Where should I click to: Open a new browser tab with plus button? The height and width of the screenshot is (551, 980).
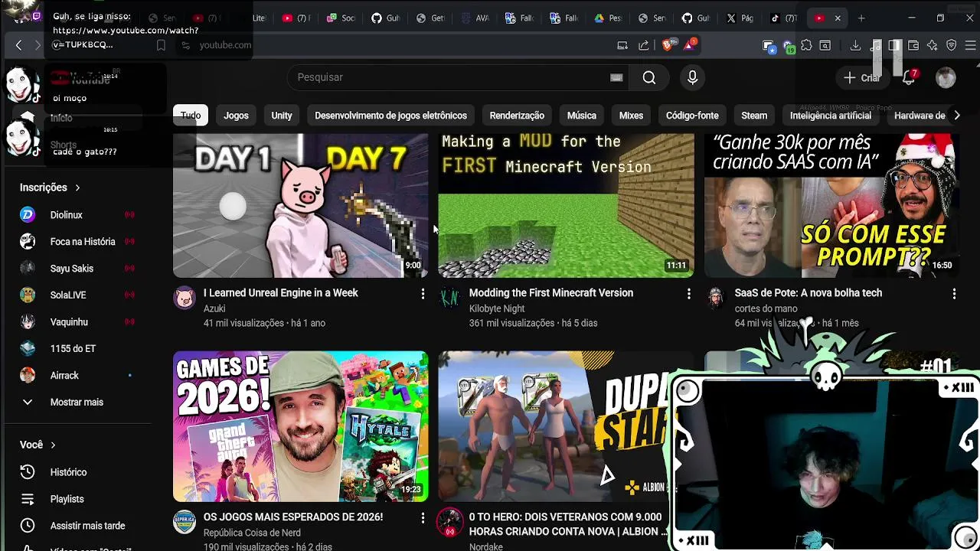coord(861,18)
